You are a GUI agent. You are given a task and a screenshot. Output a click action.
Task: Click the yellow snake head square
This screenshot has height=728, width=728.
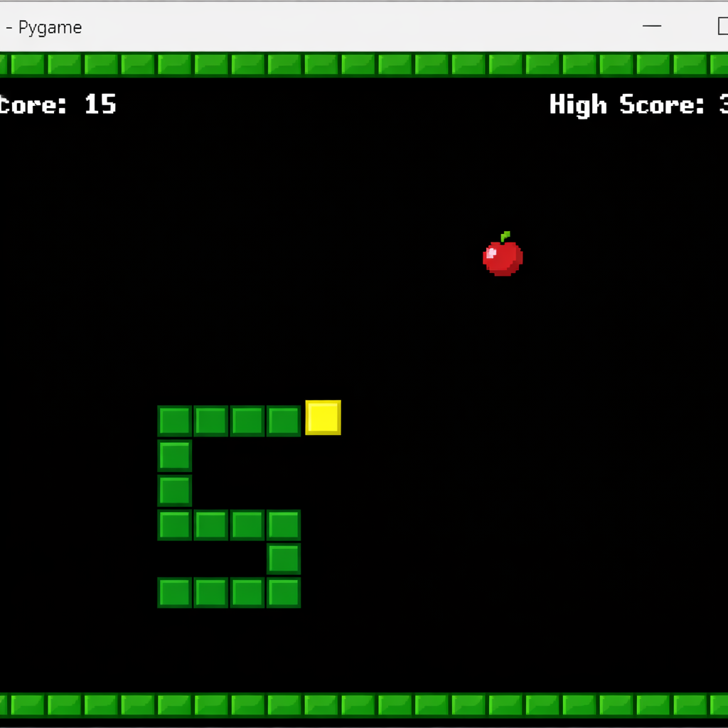pos(323,417)
